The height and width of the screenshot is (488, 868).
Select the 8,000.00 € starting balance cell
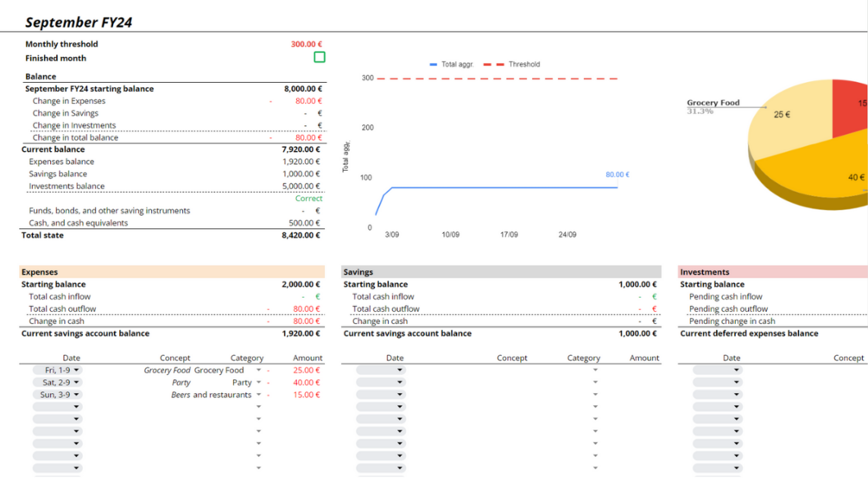[x=303, y=88]
